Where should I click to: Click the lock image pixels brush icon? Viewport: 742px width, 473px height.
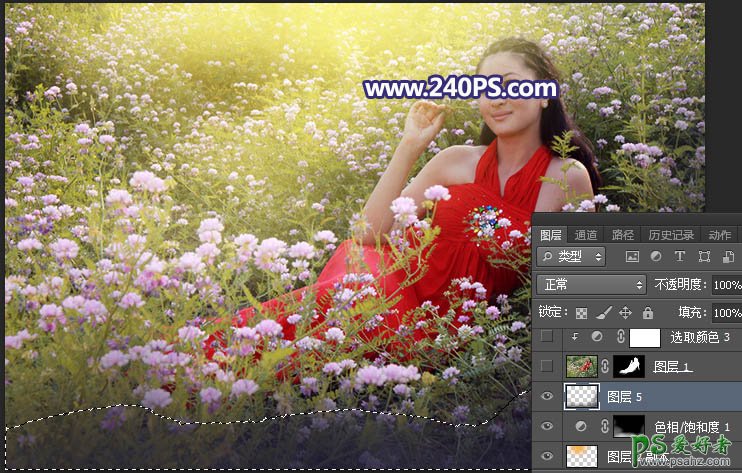pos(604,313)
